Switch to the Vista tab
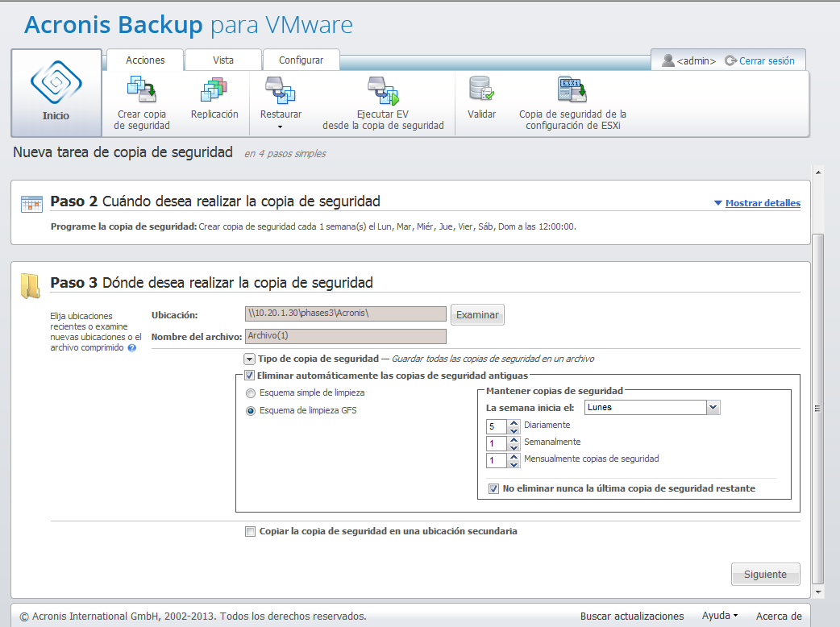Screen dimensions: 840x627 click(x=223, y=60)
